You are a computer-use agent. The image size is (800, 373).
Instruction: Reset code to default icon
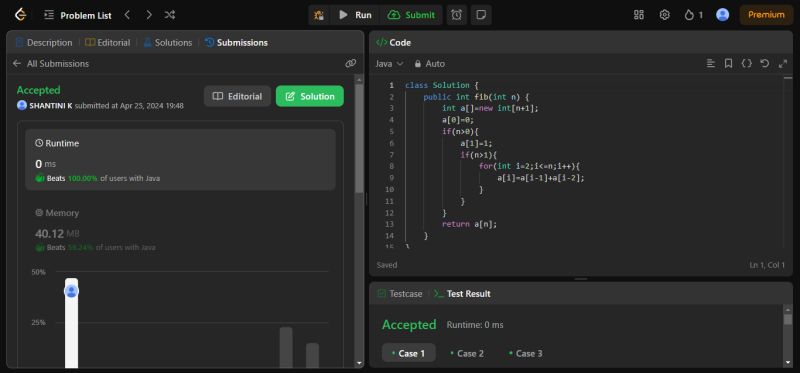764,63
